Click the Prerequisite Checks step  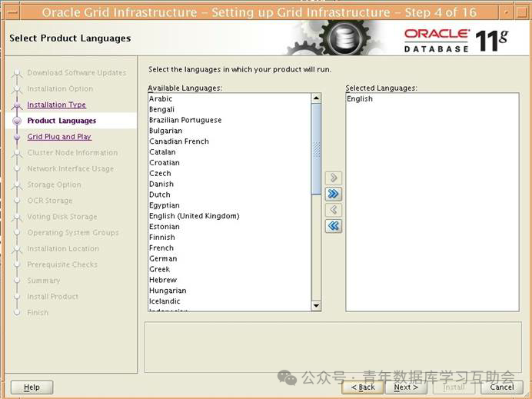[62, 264]
